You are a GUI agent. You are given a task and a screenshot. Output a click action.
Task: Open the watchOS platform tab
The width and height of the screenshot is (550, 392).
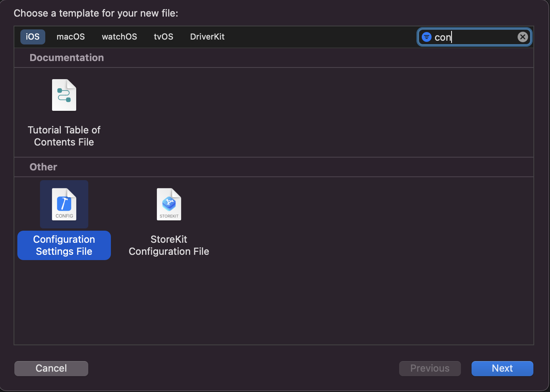[119, 37]
